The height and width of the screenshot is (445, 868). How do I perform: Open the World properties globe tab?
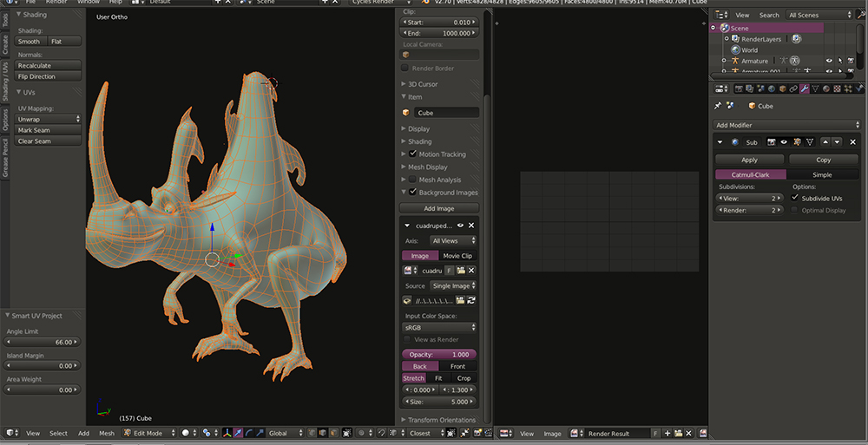click(772, 88)
